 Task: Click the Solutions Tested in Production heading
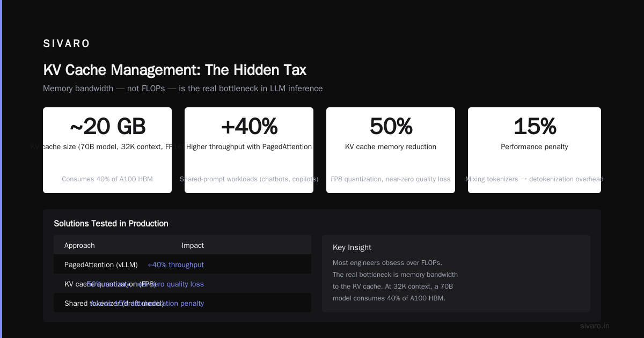tap(111, 224)
